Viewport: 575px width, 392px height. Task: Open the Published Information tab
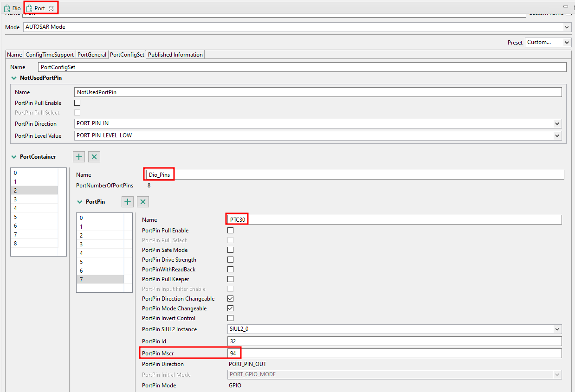[175, 54]
